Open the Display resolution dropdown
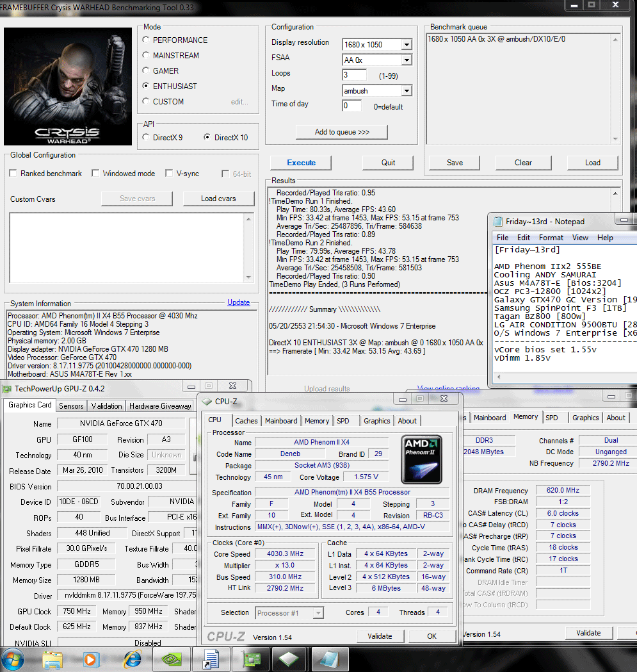The height and width of the screenshot is (672, 637). click(407, 45)
